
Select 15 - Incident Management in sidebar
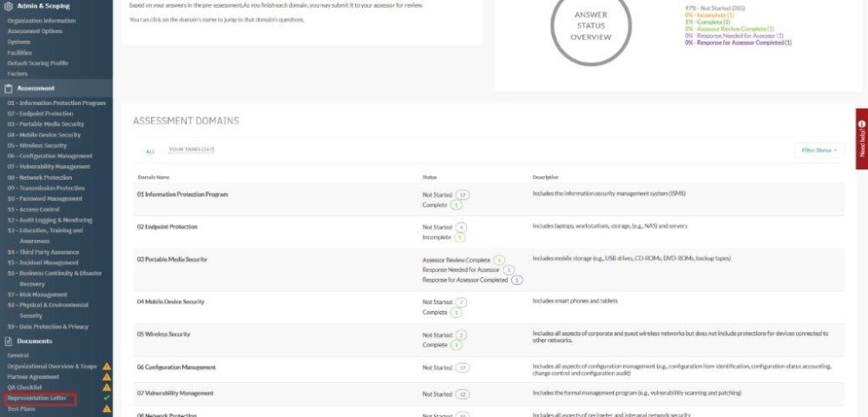(x=43, y=262)
